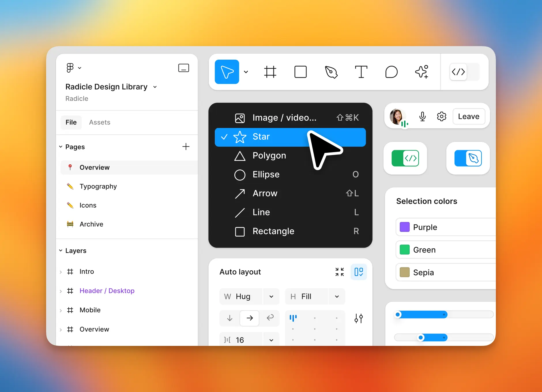Image resolution: width=542 pixels, height=392 pixels.
Task: Click the Rectangle shape tool in toolbar
Action: [x=300, y=72]
